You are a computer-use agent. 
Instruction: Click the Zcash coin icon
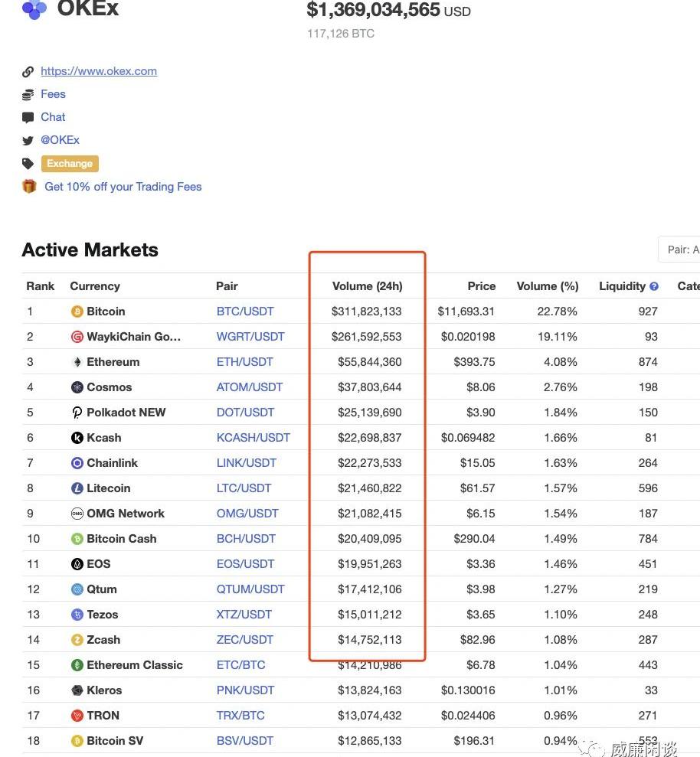click(x=77, y=640)
